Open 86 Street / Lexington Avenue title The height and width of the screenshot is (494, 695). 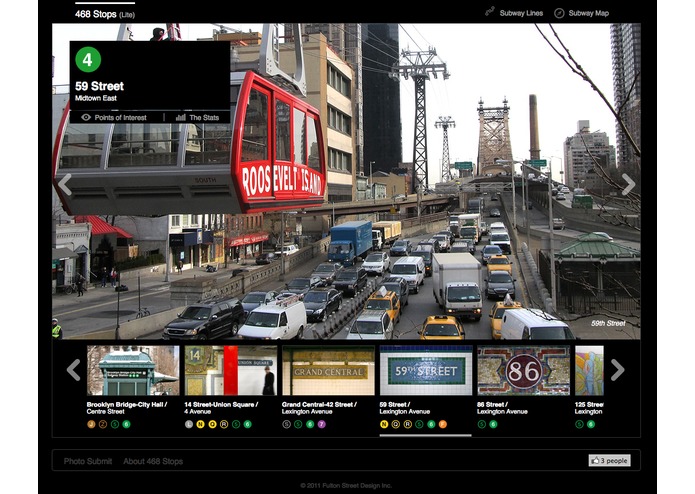click(x=502, y=408)
